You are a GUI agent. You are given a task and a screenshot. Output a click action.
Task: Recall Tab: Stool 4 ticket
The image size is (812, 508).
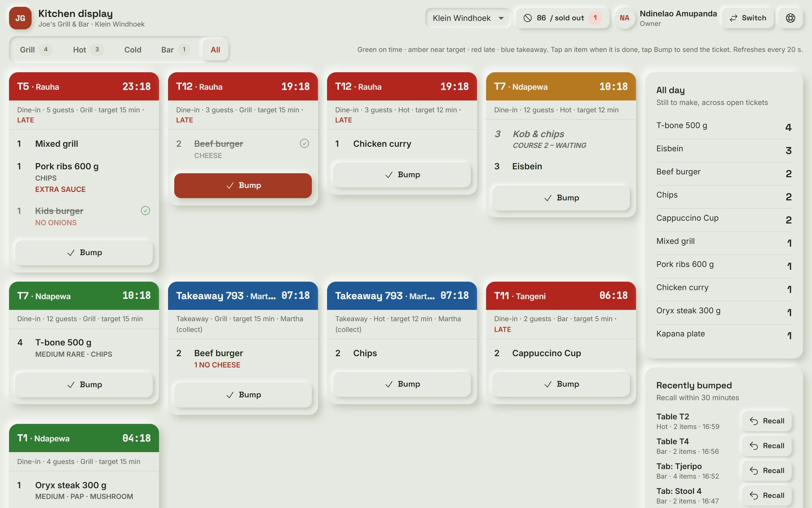coord(767,496)
